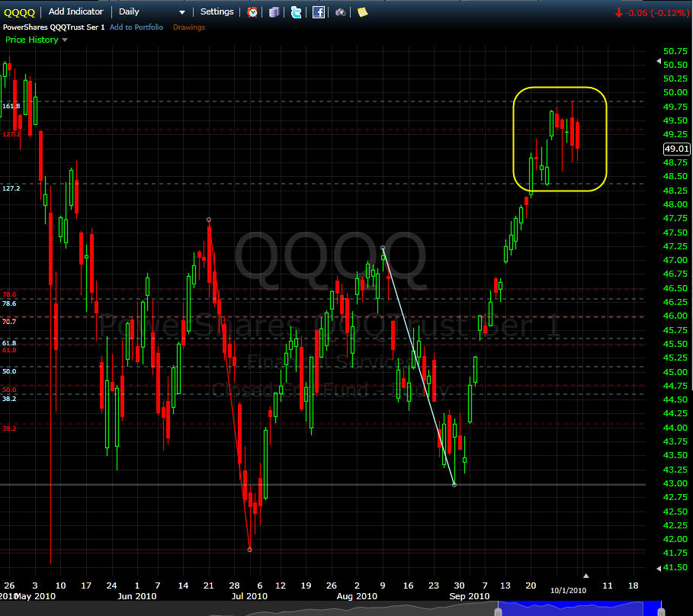Click the QQQQ ticker symbol
The width and height of the screenshot is (693, 616).
(x=19, y=12)
